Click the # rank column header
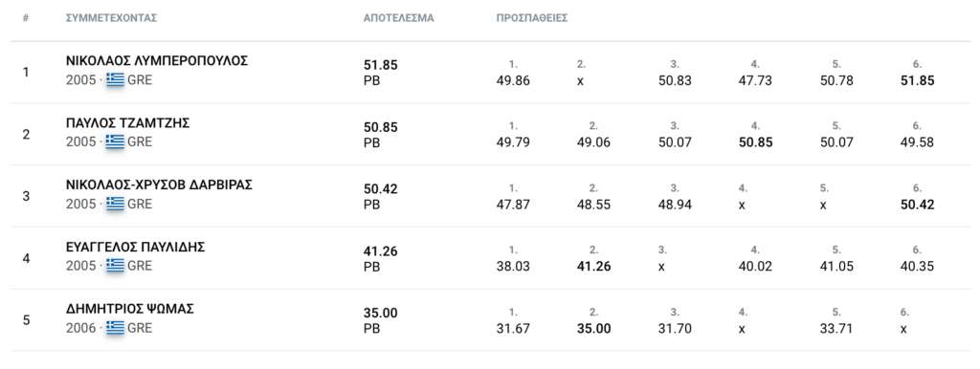The height and width of the screenshot is (369, 980). (26, 18)
